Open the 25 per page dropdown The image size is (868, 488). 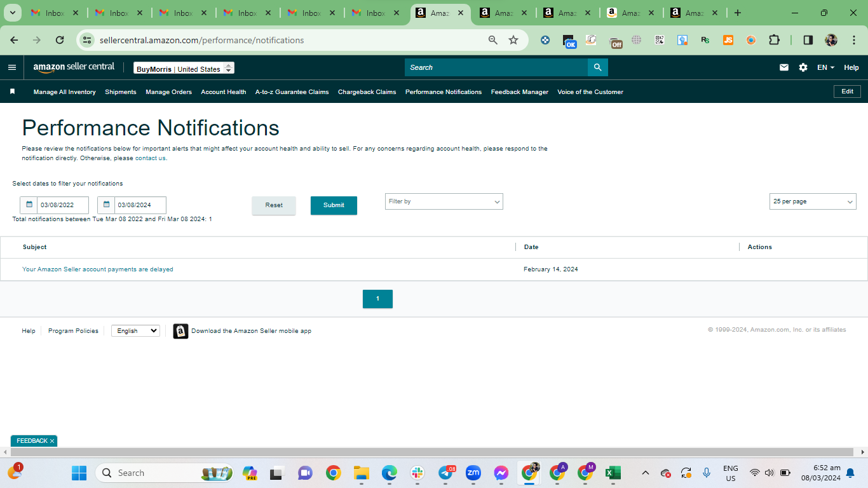point(813,201)
